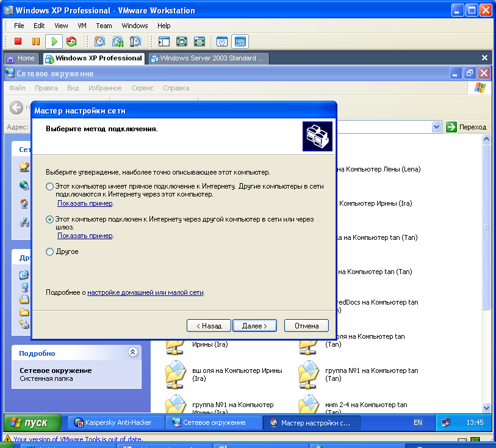The image size is (496, 448).
Task: Click the 'Переход' go button
Action: point(466,127)
